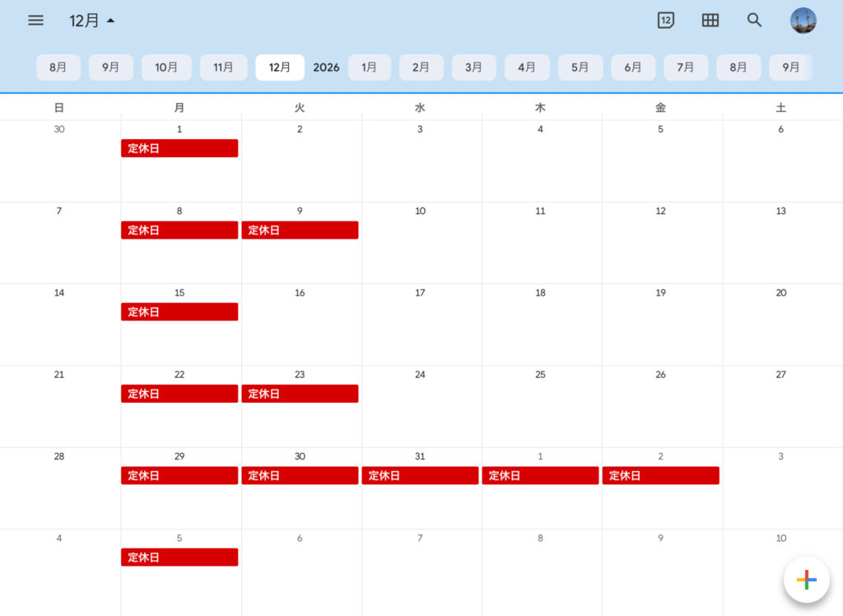Pick the 6月 month chip
The height and width of the screenshot is (616, 843).
tap(632, 68)
